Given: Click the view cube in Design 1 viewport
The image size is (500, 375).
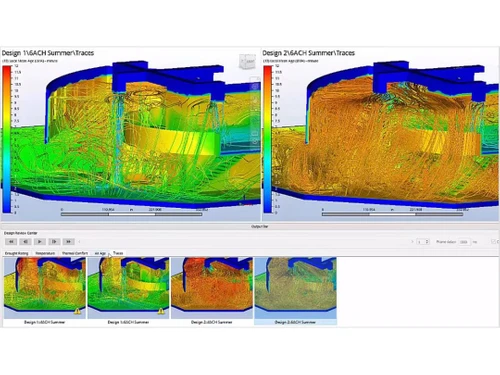Looking at the screenshot, I should click(247, 62).
